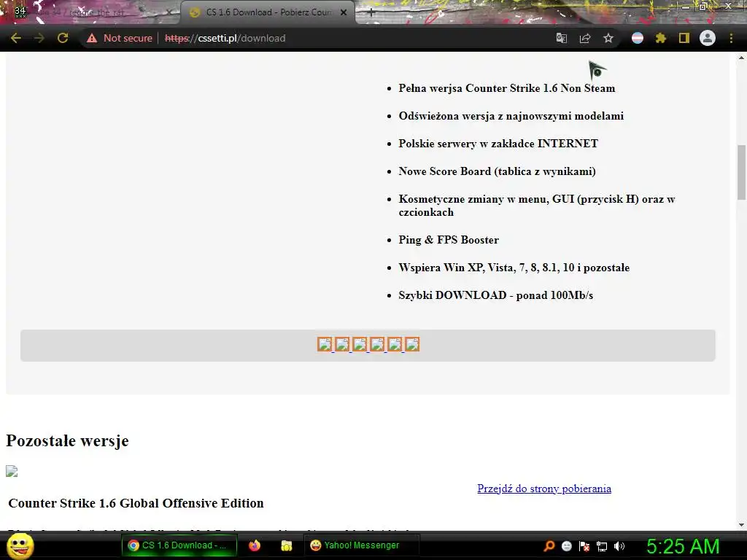Share this page via toolbar icon
This screenshot has height=560, width=747.
tap(585, 38)
